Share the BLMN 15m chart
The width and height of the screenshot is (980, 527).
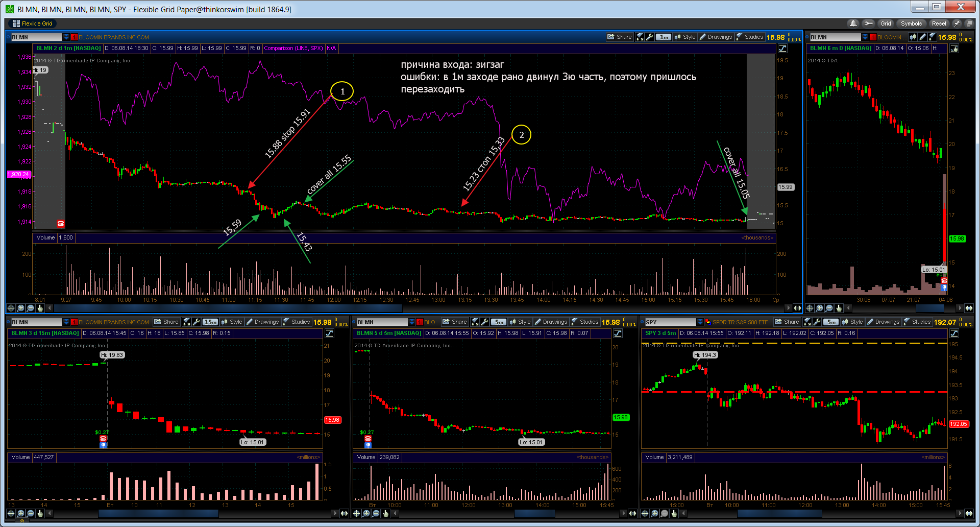click(166, 322)
